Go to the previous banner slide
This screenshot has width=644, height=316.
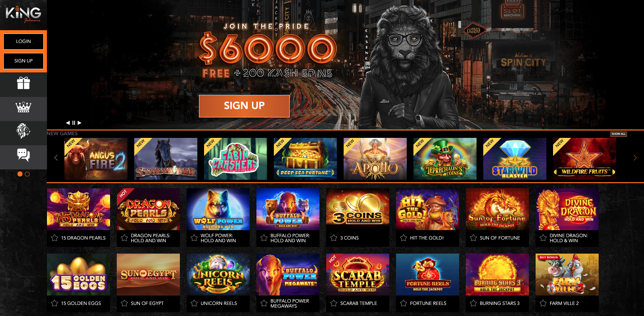click(x=68, y=123)
